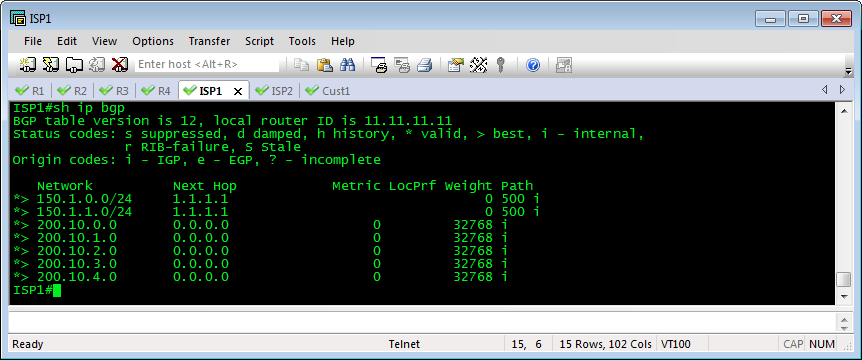
Task: Click the 200.10.2.0 network entry
Action: pyautogui.click(x=77, y=251)
